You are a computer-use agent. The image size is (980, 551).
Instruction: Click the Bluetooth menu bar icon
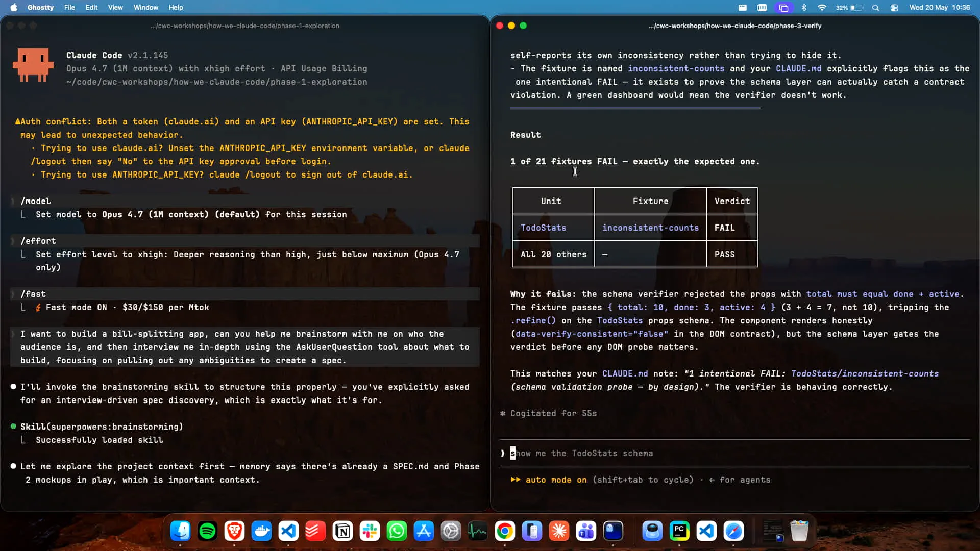coord(804,7)
